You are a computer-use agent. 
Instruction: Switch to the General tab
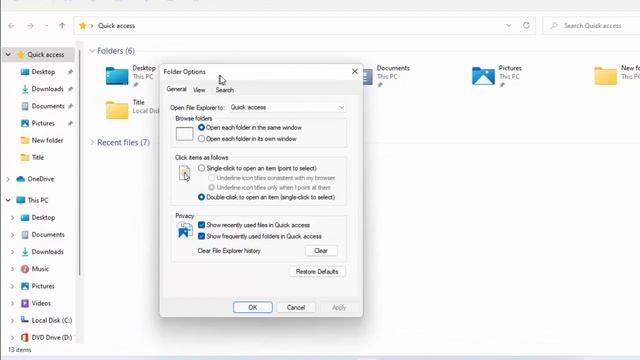coord(176,89)
